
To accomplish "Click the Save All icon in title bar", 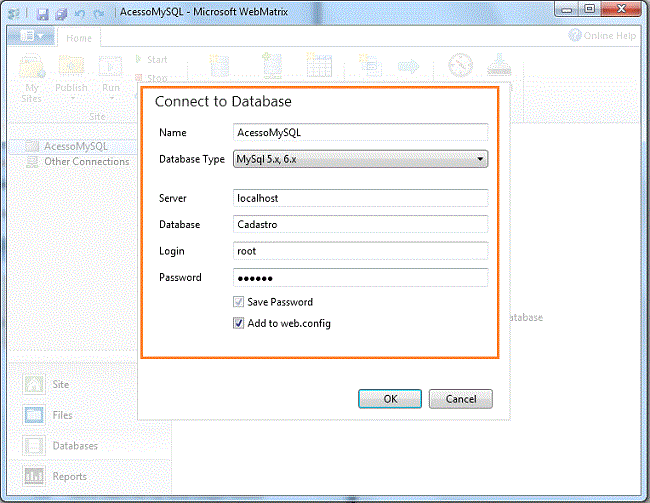I will [x=61, y=14].
